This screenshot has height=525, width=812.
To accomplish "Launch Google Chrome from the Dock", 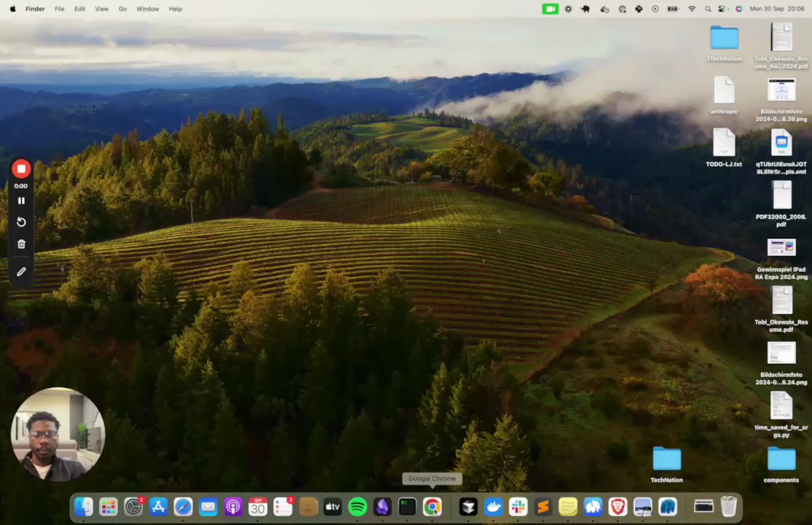I will coord(432,507).
